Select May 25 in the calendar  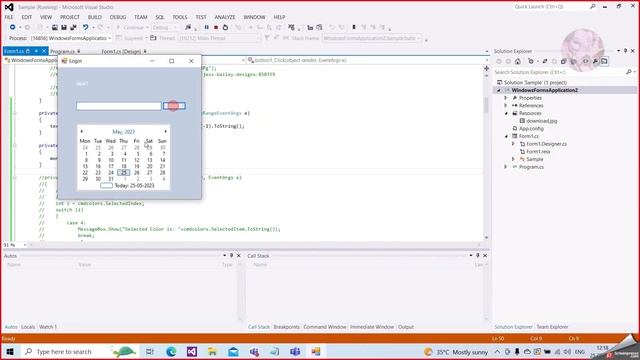[x=124, y=173]
